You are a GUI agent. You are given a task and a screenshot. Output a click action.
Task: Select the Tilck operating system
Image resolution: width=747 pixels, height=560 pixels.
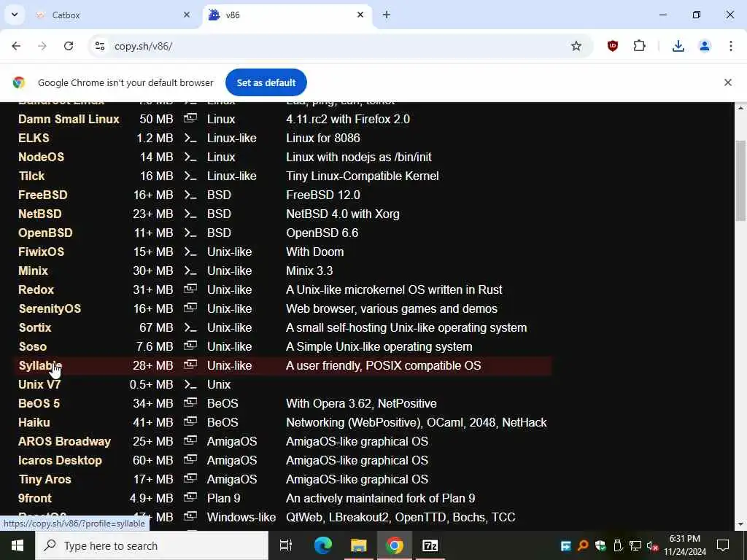(31, 176)
